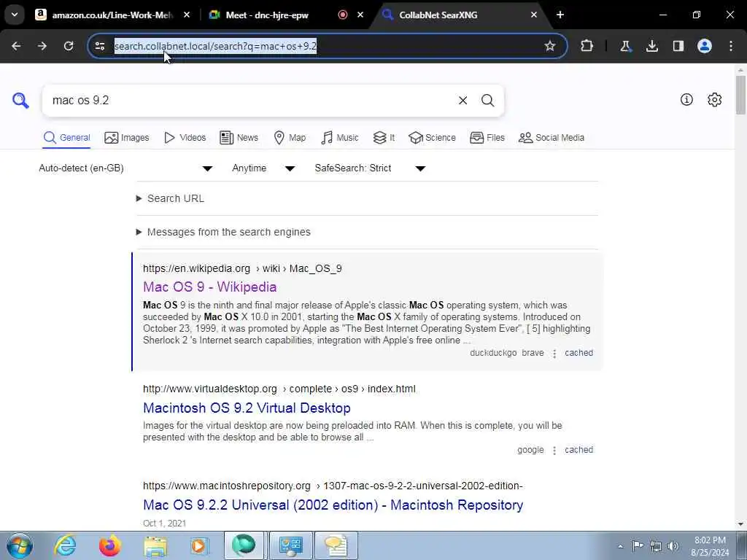Open the Anytime time range dropdown

(263, 168)
